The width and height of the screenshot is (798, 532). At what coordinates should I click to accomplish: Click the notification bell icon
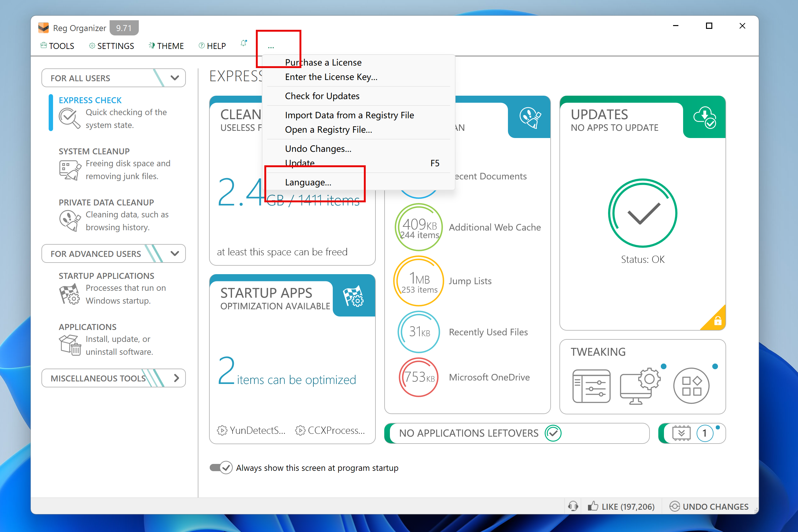pos(244,43)
